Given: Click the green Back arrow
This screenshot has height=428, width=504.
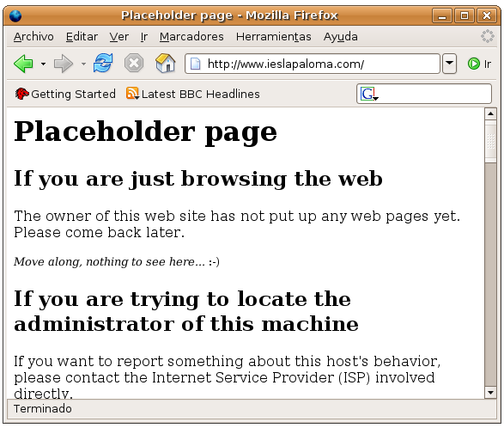Looking at the screenshot, I should 23,64.
